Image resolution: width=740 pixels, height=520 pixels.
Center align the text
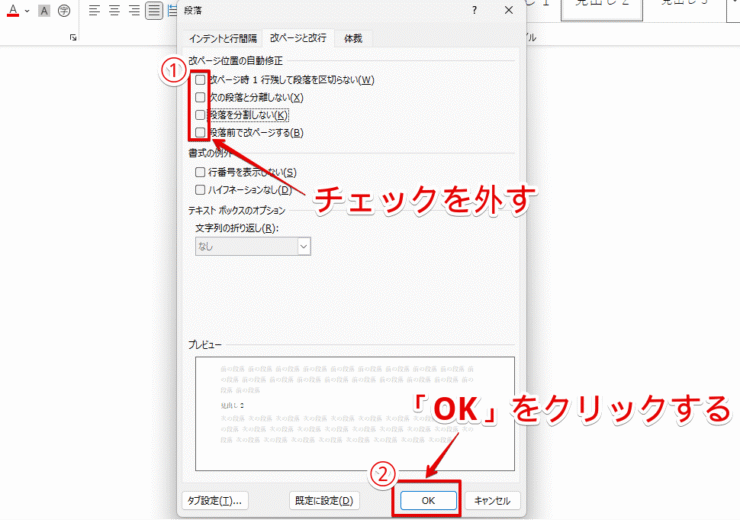(x=114, y=11)
